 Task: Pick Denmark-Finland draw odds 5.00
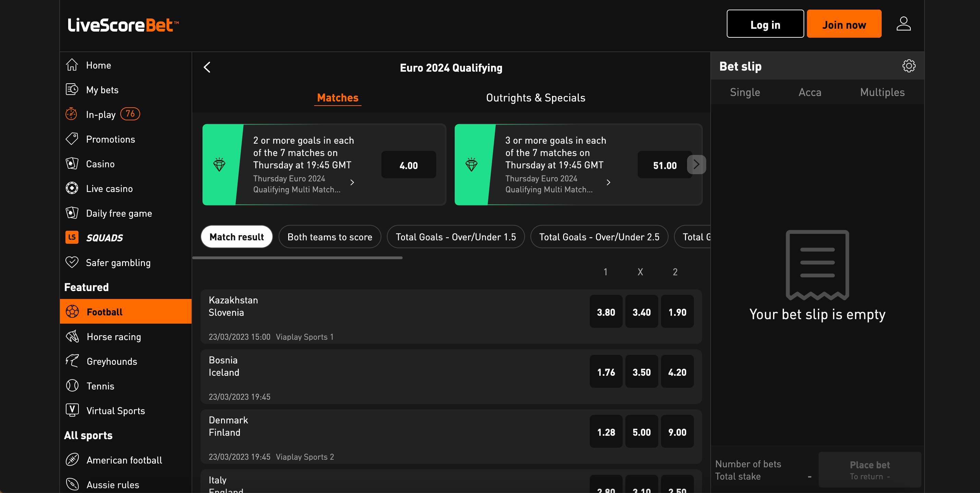pos(641,432)
